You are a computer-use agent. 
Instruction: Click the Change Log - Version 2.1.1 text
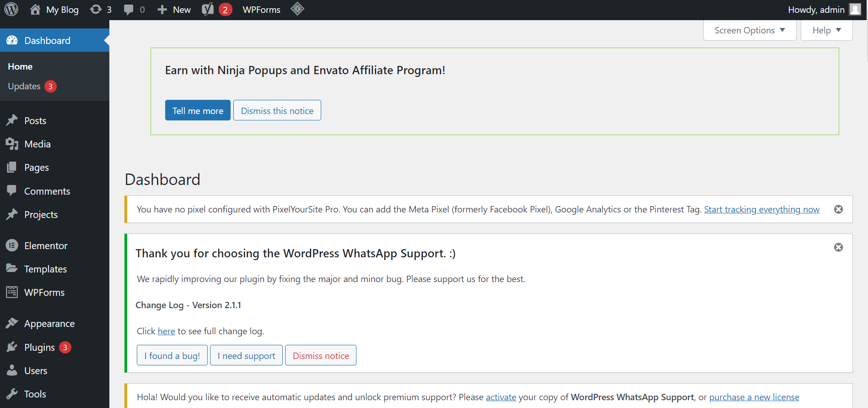[188, 305]
